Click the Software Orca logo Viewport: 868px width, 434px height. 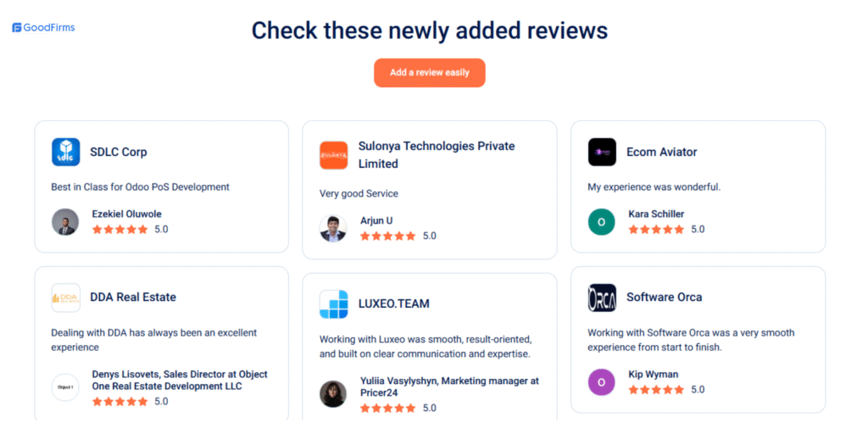602,298
